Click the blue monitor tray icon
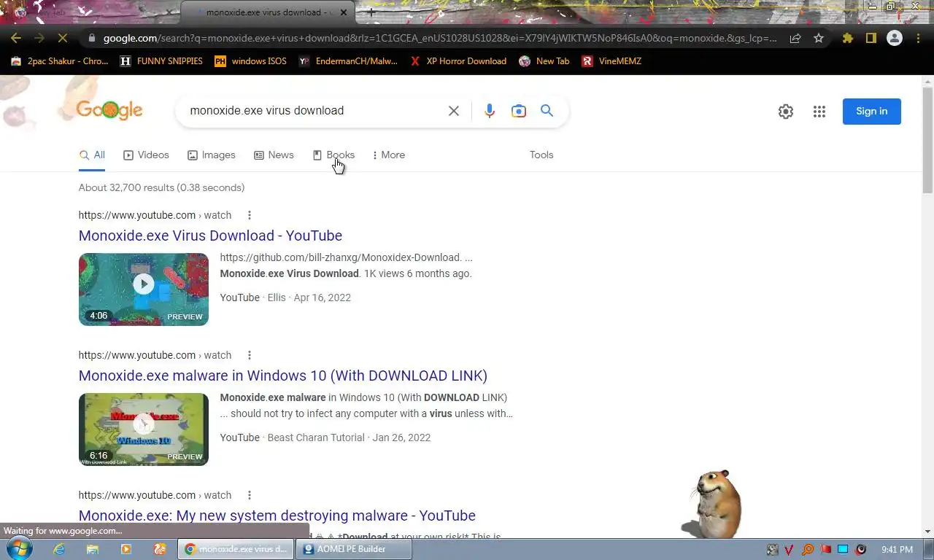 [843, 549]
